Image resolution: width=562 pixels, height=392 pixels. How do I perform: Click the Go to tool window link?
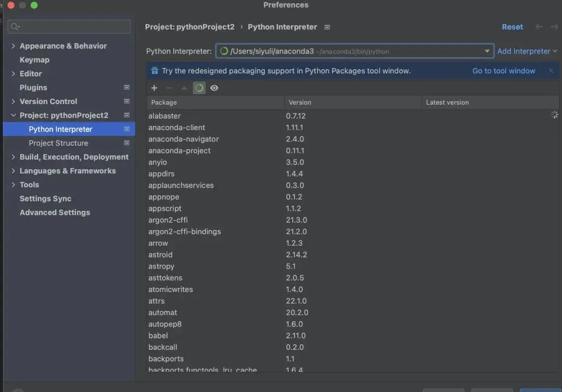(504, 71)
